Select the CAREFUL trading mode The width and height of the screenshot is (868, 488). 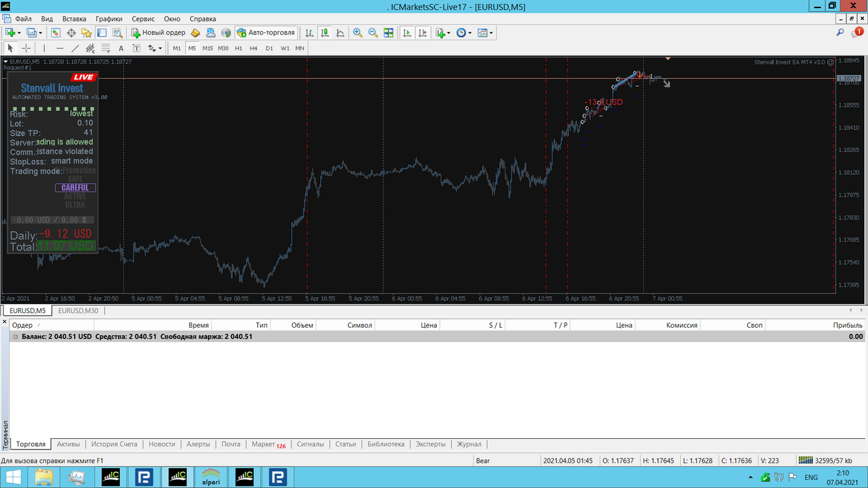click(x=75, y=188)
